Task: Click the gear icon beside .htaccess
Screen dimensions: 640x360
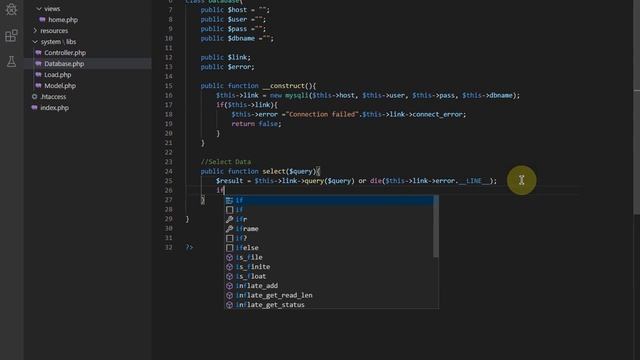Action: 35,97
